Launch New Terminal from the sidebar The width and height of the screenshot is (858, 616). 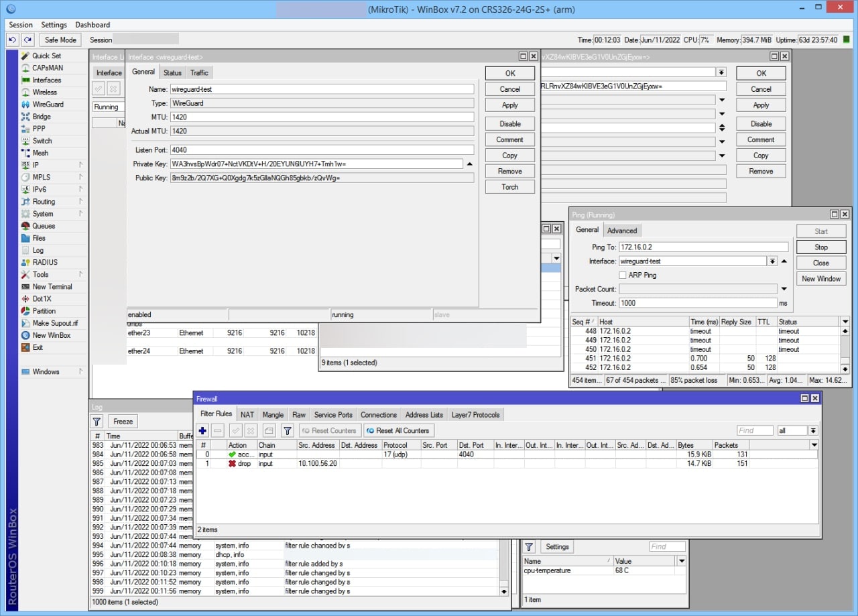coord(52,286)
